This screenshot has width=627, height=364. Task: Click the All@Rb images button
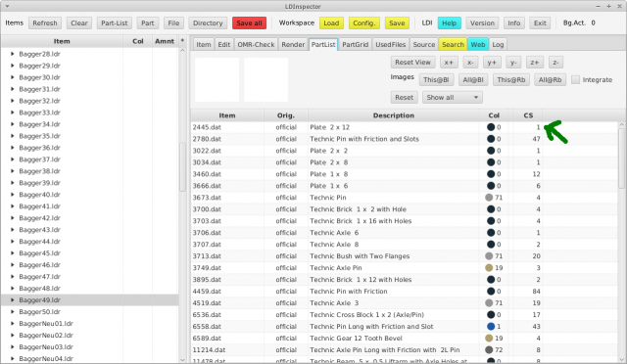(550, 80)
